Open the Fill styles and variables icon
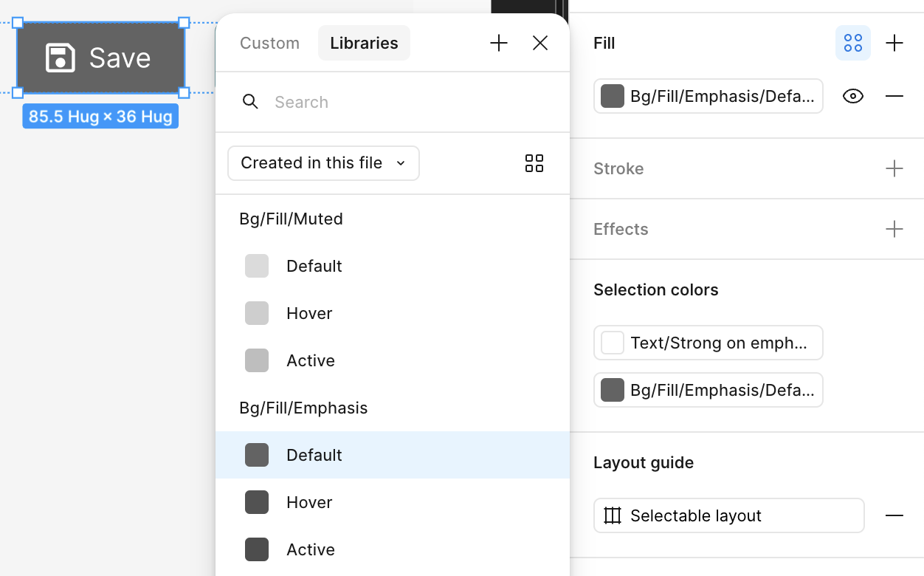The height and width of the screenshot is (576, 924). point(853,44)
